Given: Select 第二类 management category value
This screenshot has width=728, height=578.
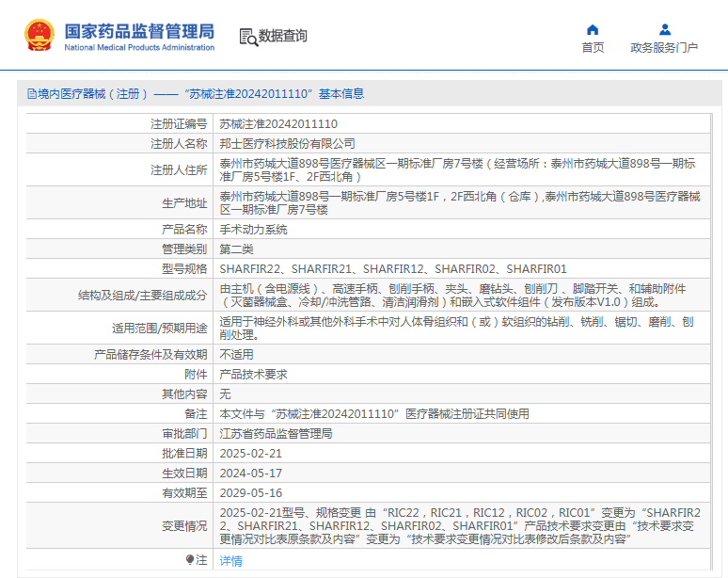Looking at the screenshot, I should 236,249.
